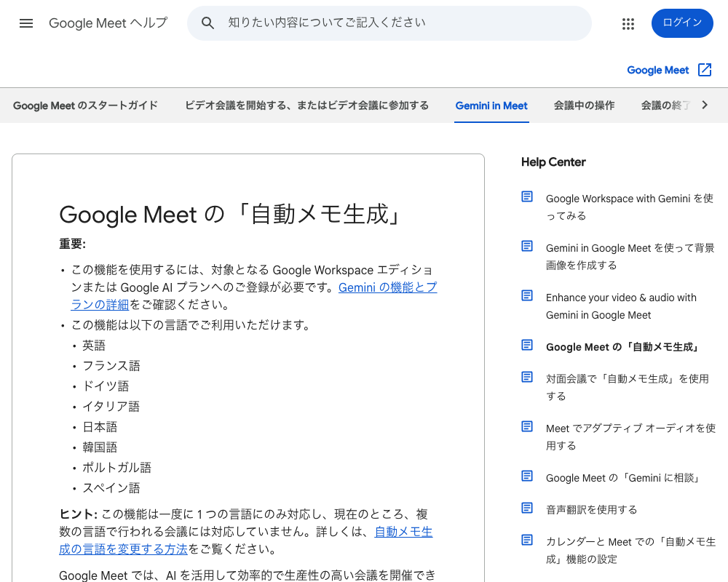Image resolution: width=728 pixels, height=582 pixels.
Task: Open the Google apps grid
Action: click(x=628, y=24)
